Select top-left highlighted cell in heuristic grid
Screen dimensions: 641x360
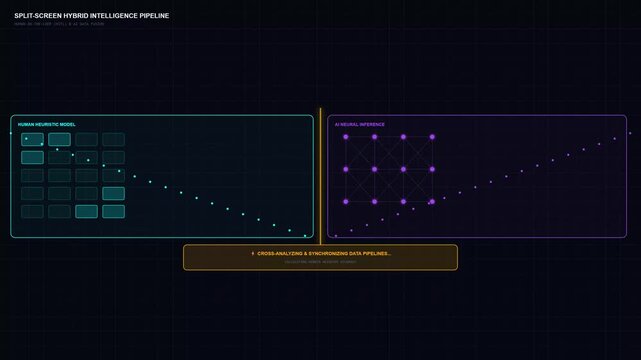click(x=32, y=139)
